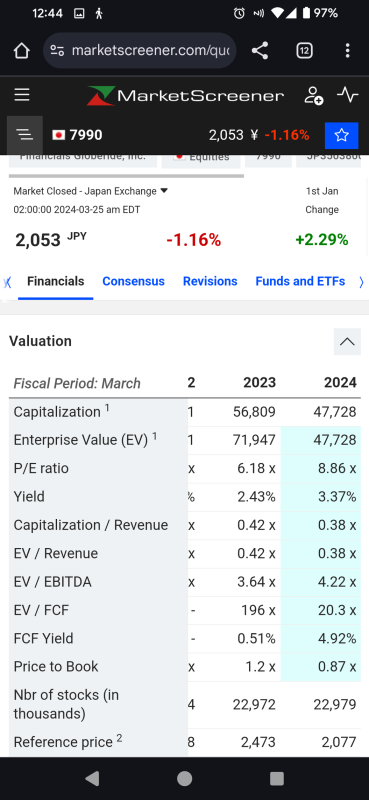The image size is (369, 800).
Task: Open the tab switcher showing 12 tabs
Action: [304, 51]
